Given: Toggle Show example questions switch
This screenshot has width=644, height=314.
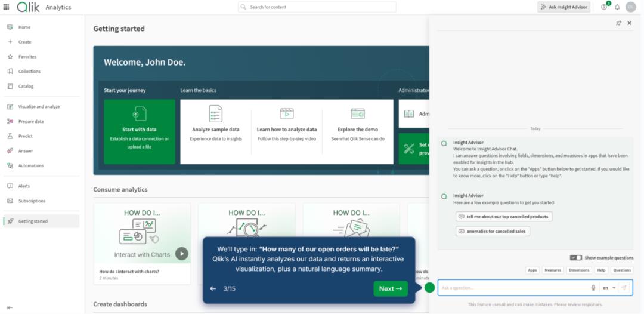Looking at the screenshot, I should tap(575, 258).
